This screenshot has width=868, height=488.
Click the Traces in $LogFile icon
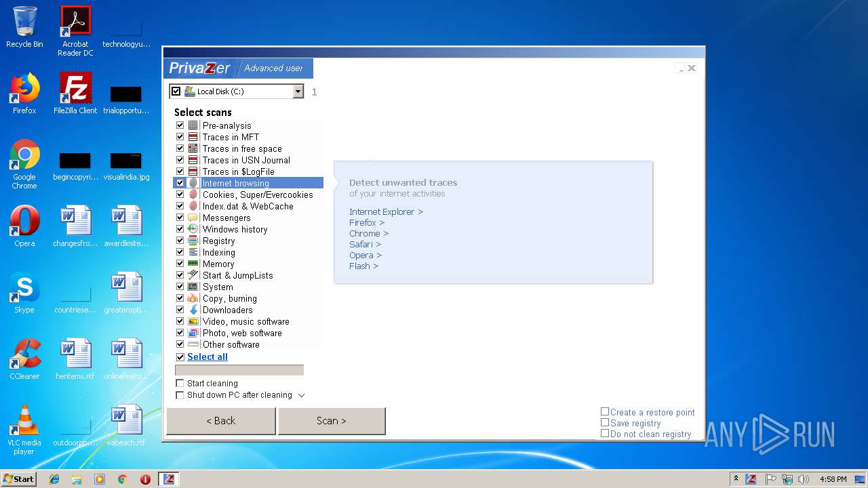click(x=193, y=171)
